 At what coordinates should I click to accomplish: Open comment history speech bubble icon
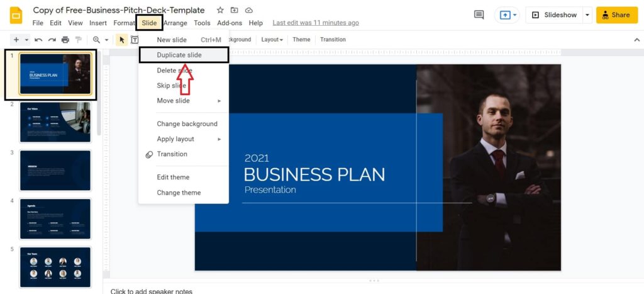tap(479, 15)
